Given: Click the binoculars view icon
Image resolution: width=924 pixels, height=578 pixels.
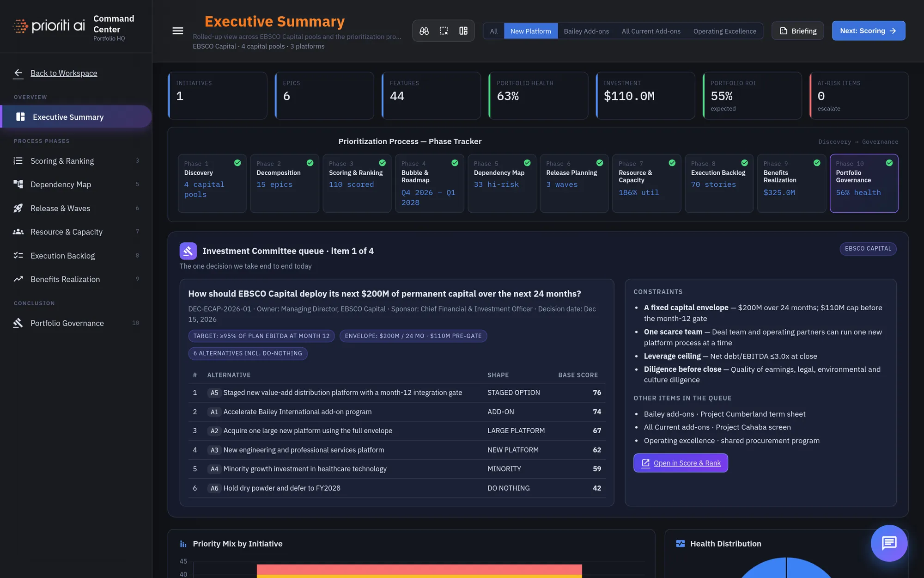Looking at the screenshot, I should 424,31.
